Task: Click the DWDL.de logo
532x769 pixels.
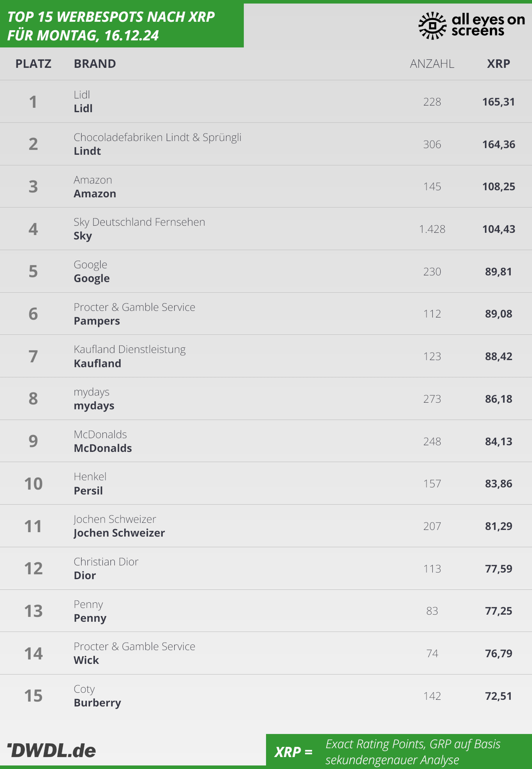Action: tap(51, 750)
